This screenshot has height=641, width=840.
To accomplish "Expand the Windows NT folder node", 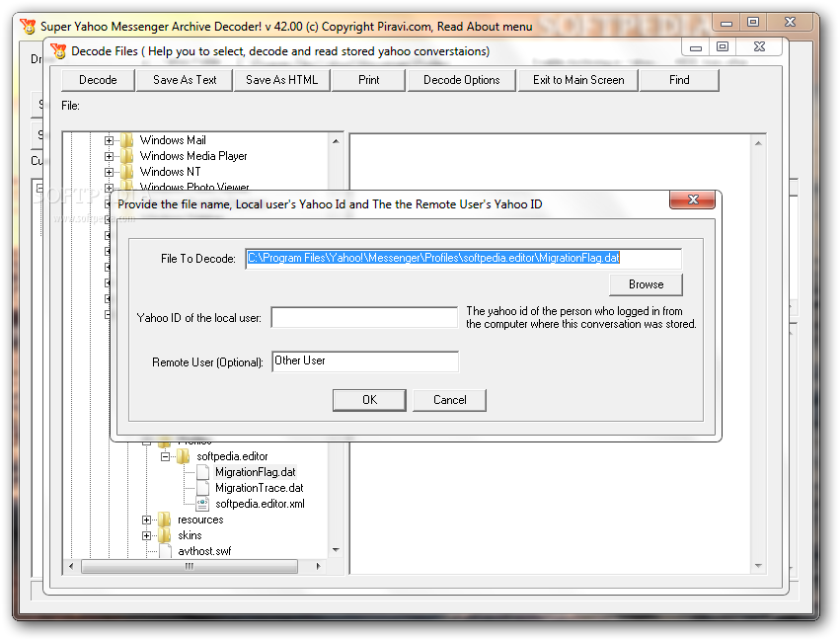I will coord(109,172).
